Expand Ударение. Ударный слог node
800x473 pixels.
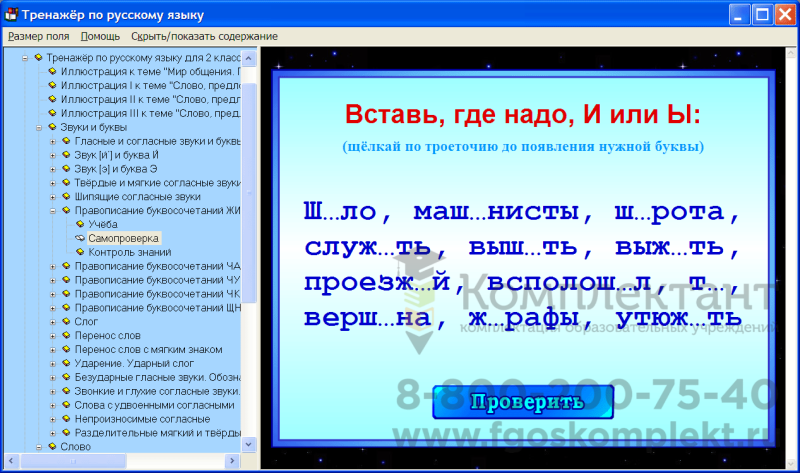point(53,363)
